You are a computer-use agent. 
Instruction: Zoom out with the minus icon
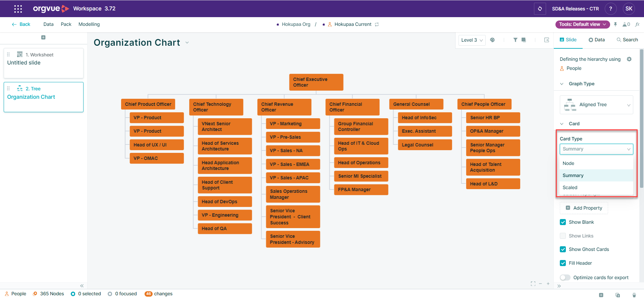[x=540, y=284]
